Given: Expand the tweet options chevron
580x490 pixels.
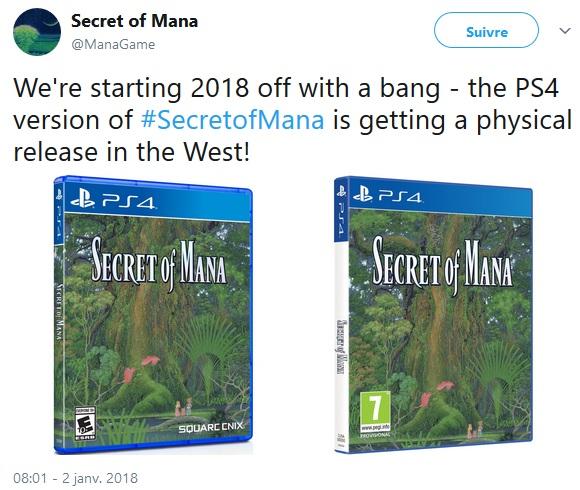Looking at the screenshot, I should (565, 31).
